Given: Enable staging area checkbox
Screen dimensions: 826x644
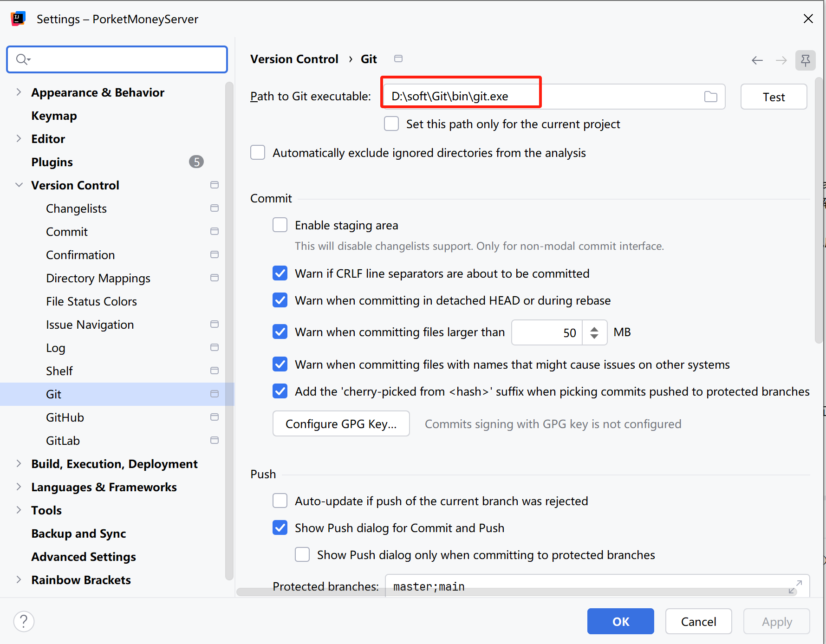Looking at the screenshot, I should point(280,225).
